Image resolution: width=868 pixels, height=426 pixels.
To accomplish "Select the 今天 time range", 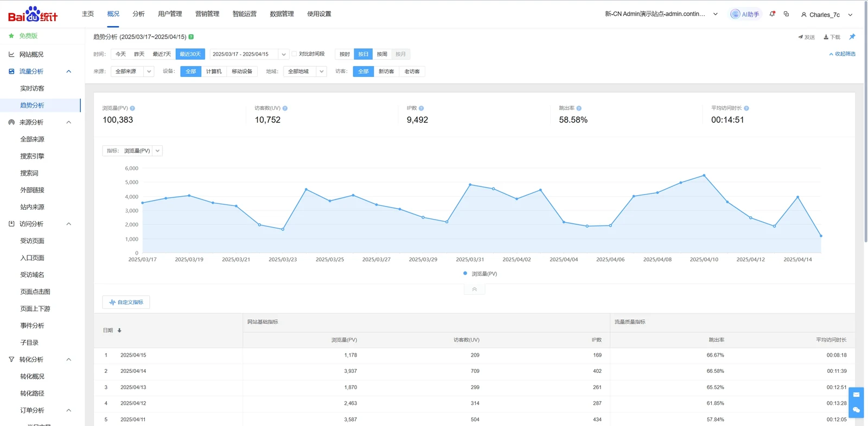I will 120,54.
